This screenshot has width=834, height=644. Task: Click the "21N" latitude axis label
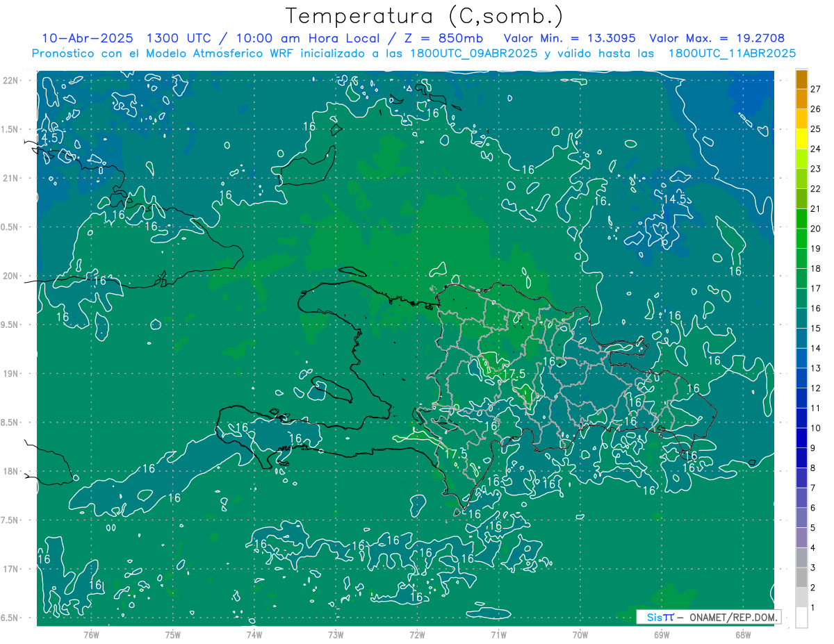coord(11,178)
